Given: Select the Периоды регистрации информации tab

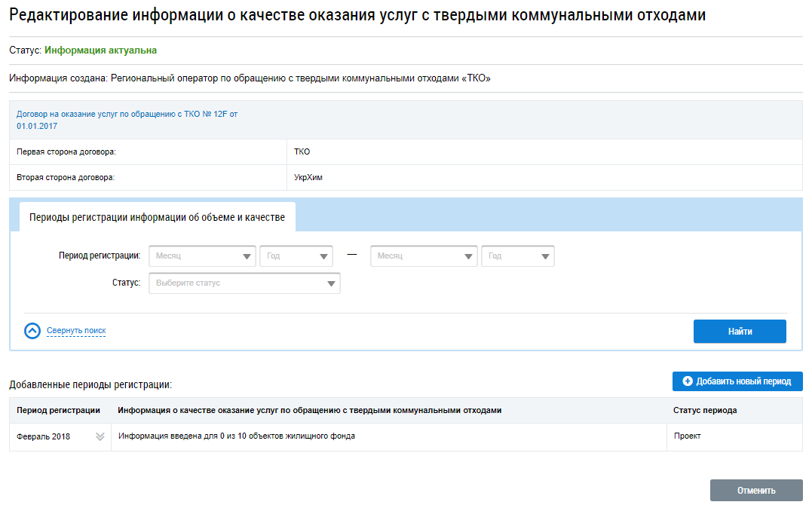Looking at the screenshot, I should pyautogui.click(x=157, y=217).
